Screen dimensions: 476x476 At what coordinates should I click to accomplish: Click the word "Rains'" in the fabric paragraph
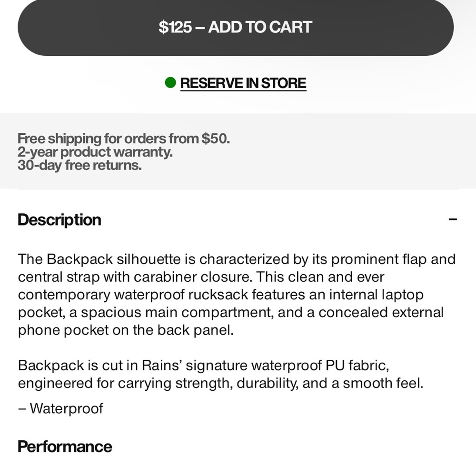coord(162,365)
